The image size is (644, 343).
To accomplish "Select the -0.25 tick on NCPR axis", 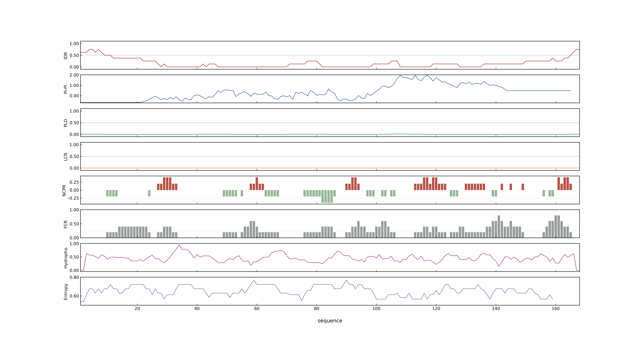I will (73, 198).
